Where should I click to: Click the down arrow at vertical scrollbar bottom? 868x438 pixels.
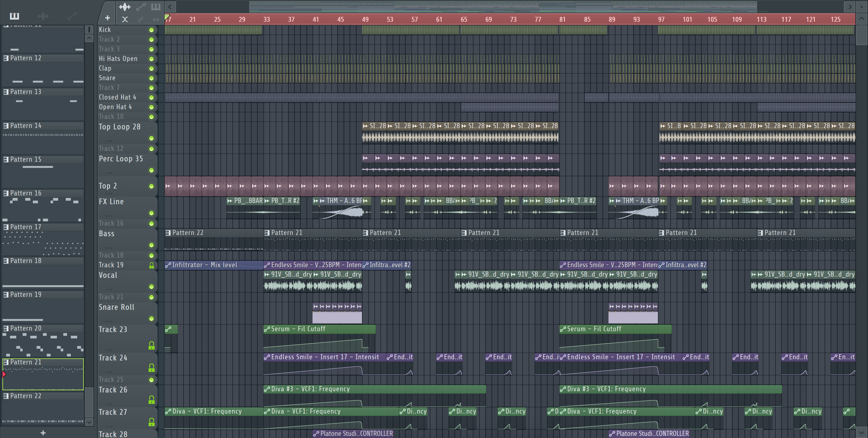[x=862, y=432]
